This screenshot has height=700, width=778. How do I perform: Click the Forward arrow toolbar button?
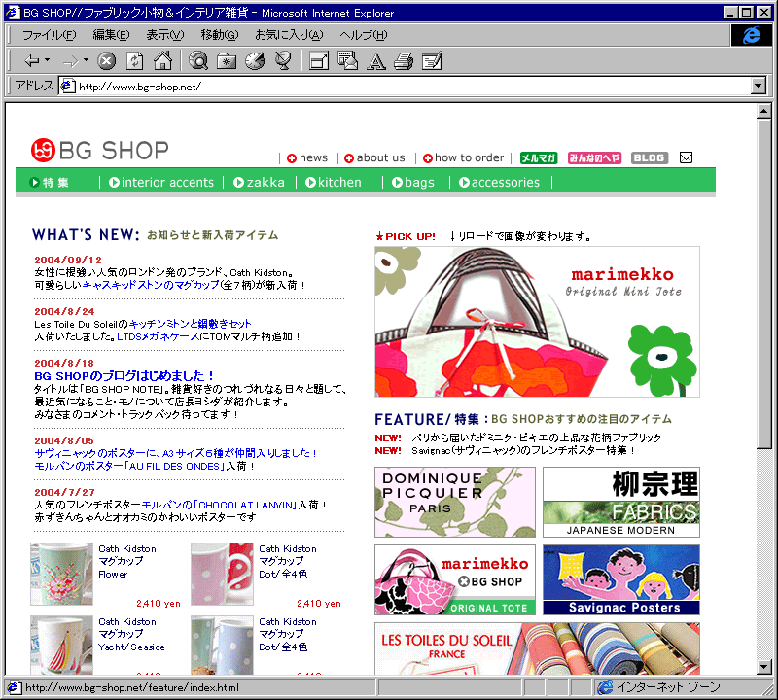(70, 61)
